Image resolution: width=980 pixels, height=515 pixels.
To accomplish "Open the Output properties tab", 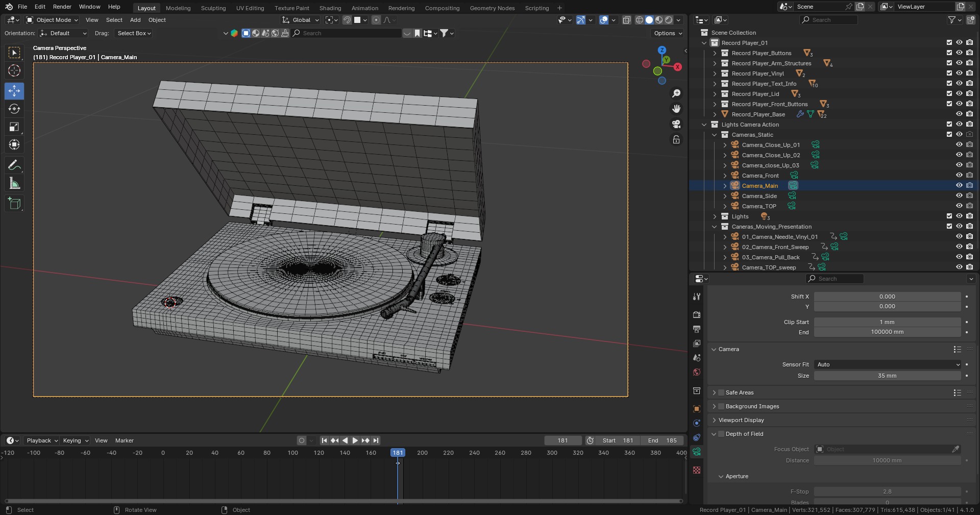I will [x=697, y=329].
